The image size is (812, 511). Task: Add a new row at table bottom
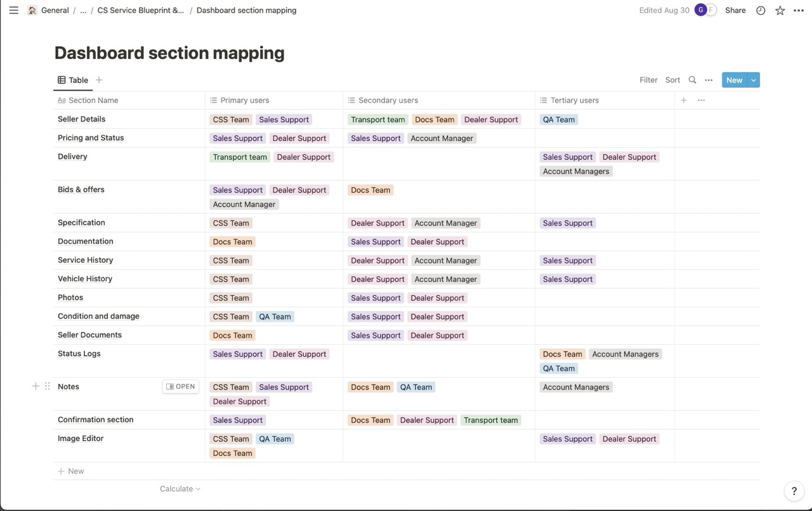(71, 471)
